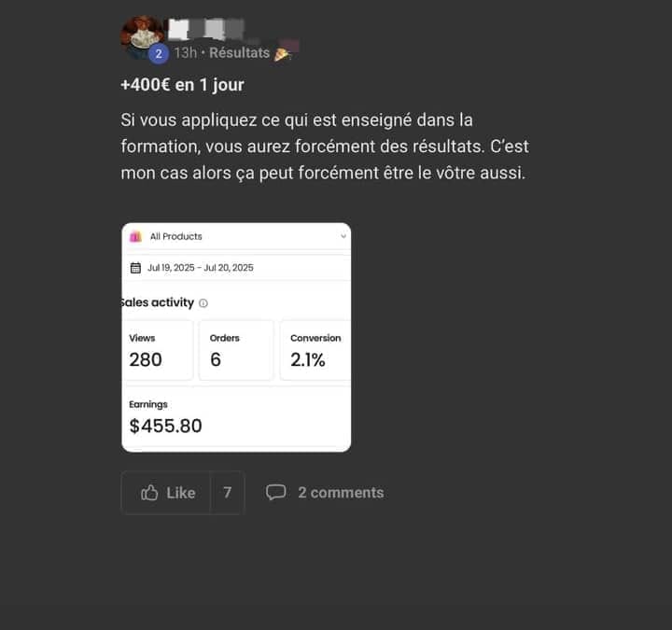Open the All Products selector

[236, 236]
